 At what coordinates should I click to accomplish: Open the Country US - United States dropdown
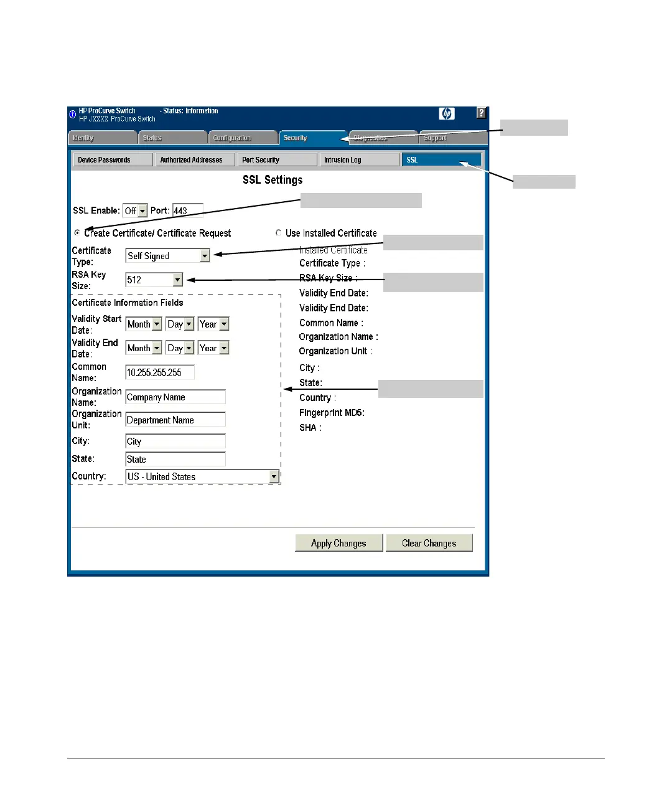coord(202,477)
